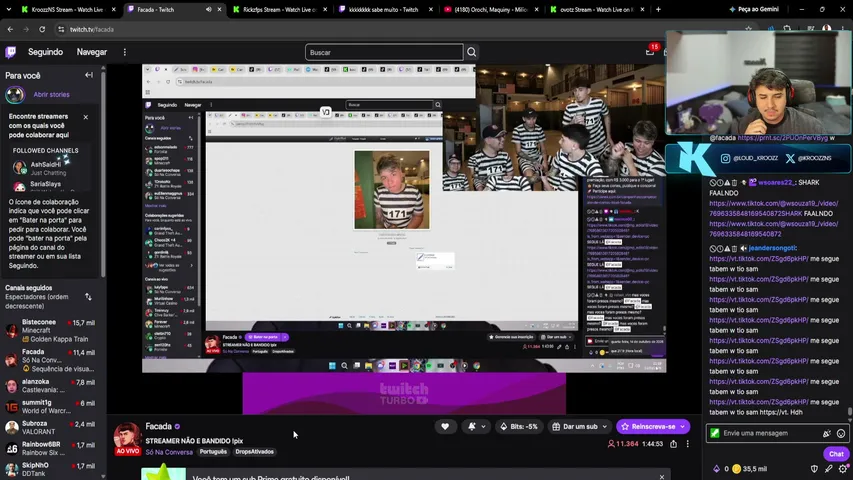Screen dimensions: 853x480
Task: Open the chat moderator pencil icon
Action: 828,469
